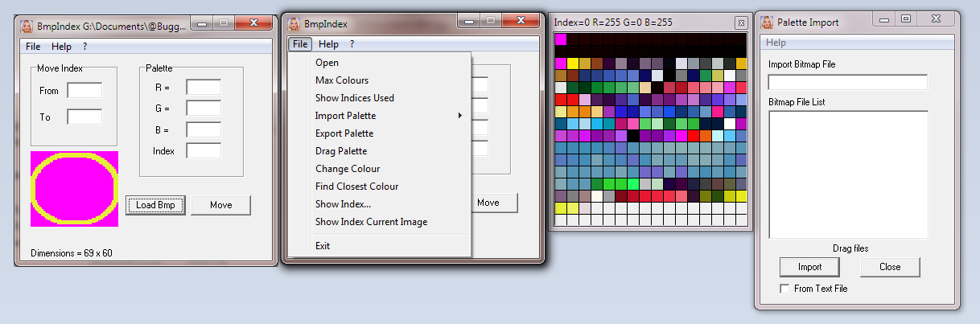This screenshot has height=324, width=980.
Task: Focus the Move Index To field
Action: (84, 117)
